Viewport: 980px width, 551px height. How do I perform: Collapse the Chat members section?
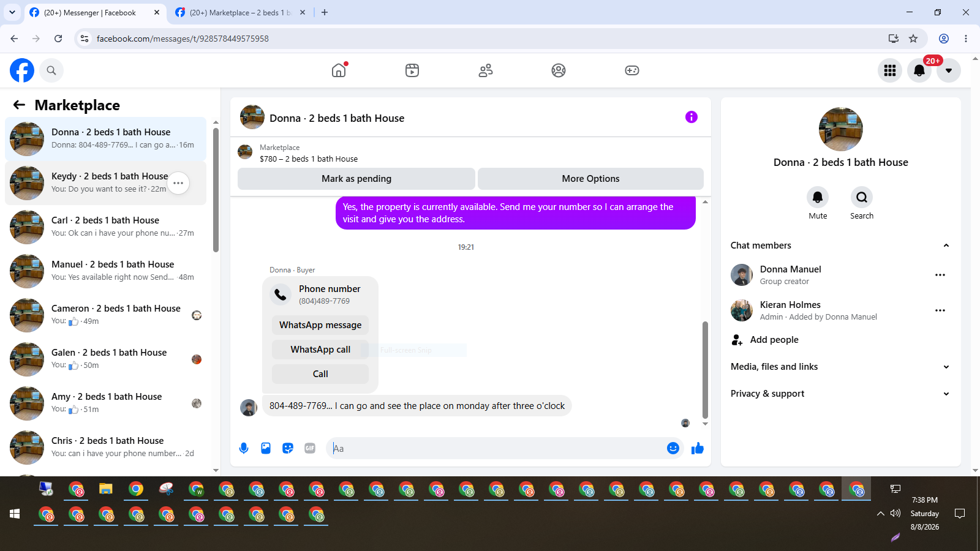(946, 246)
